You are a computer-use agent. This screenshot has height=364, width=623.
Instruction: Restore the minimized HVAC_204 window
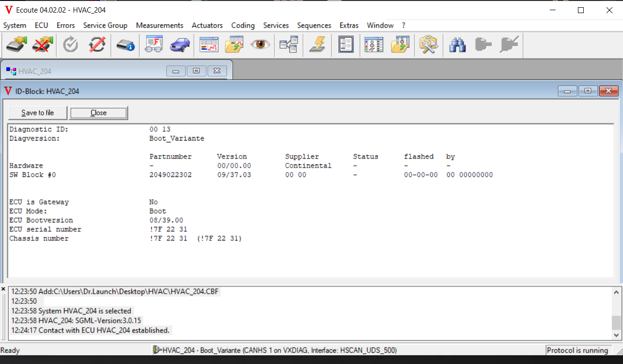(196, 71)
